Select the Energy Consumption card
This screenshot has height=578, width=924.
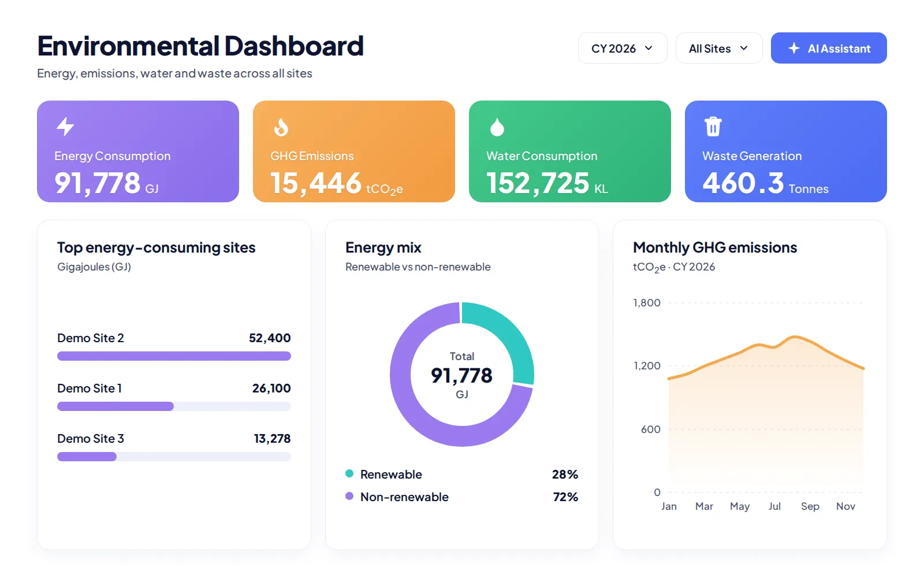click(138, 151)
